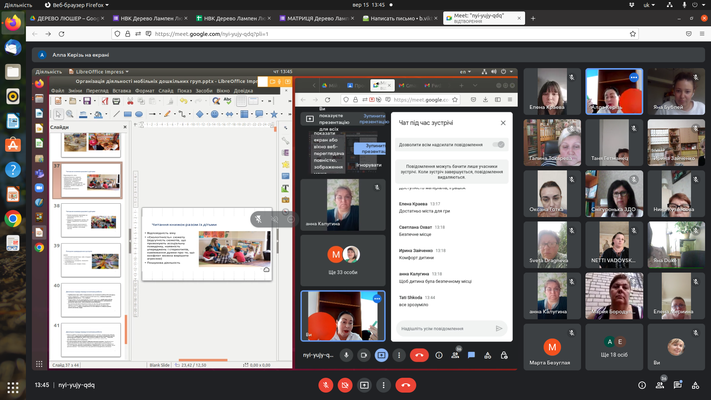Image resolution: width=711 pixels, height=400 pixels.
Task: Open Google Chrome from the dock
Action: (x=13, y=219)
